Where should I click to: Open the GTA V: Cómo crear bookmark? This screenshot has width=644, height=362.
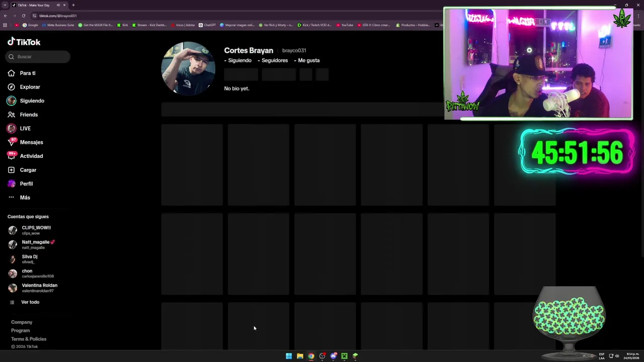374,25
